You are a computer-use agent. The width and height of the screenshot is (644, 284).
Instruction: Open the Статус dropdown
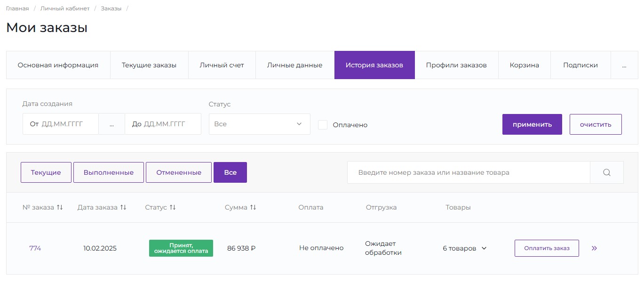[x=259, y=124]
